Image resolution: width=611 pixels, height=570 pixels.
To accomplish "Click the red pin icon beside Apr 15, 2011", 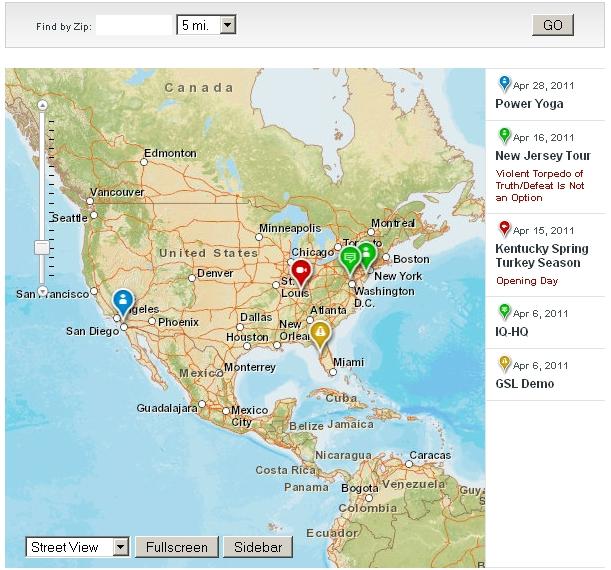I will click(x=504, y=229).
